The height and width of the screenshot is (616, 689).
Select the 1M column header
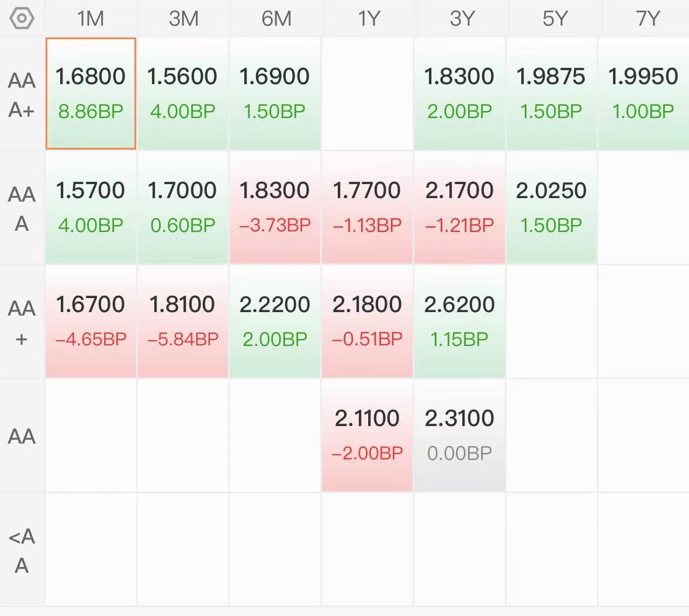(91, 19)
